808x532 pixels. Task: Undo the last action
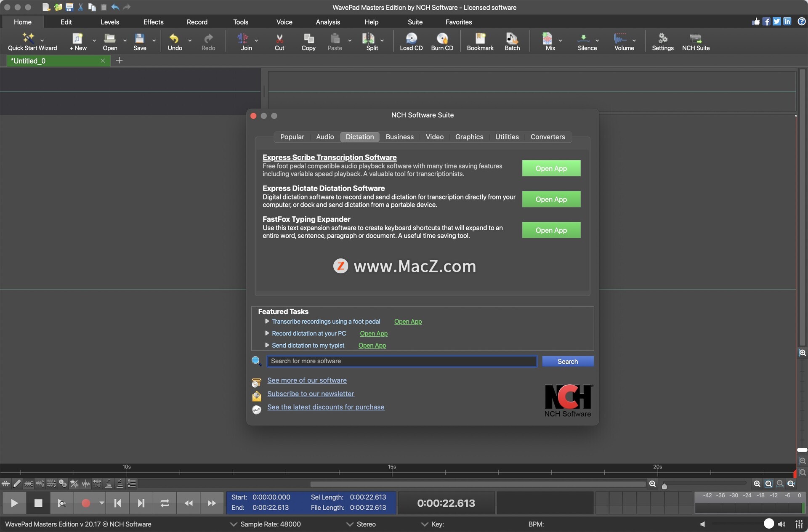point(175,42)
